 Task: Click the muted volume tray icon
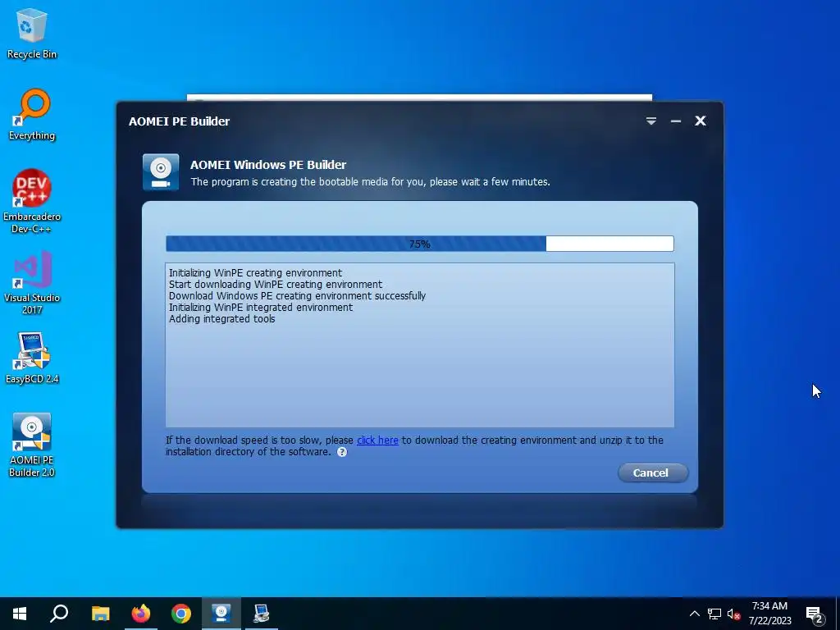click(733, 614)
